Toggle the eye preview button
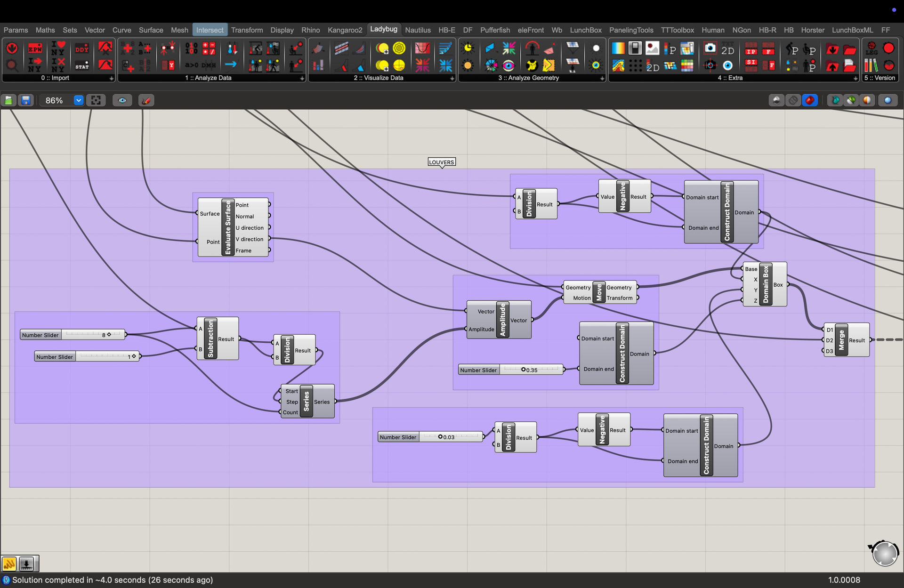Image resolution: width=904 pixels, height=588 pixels. (122, 100)
